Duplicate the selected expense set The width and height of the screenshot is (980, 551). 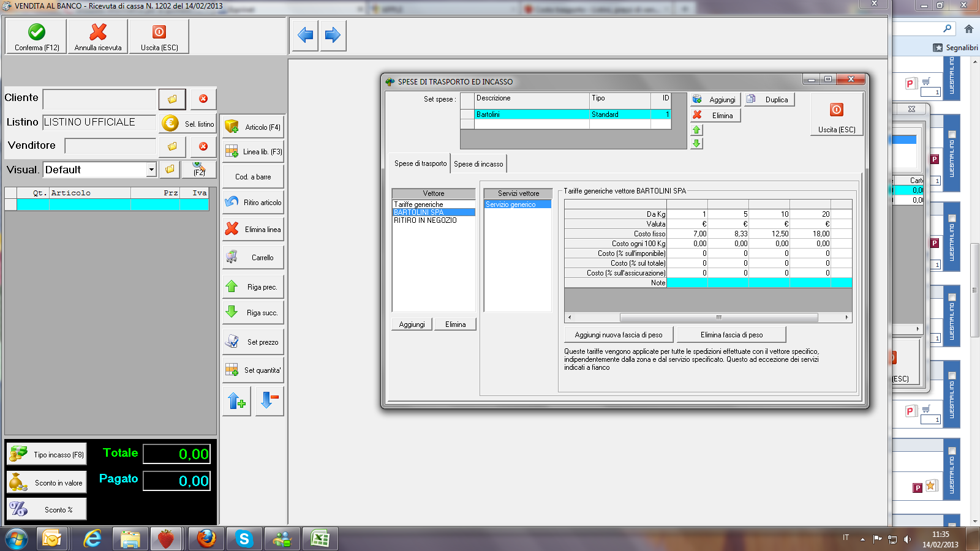click(x=769, y=99)
